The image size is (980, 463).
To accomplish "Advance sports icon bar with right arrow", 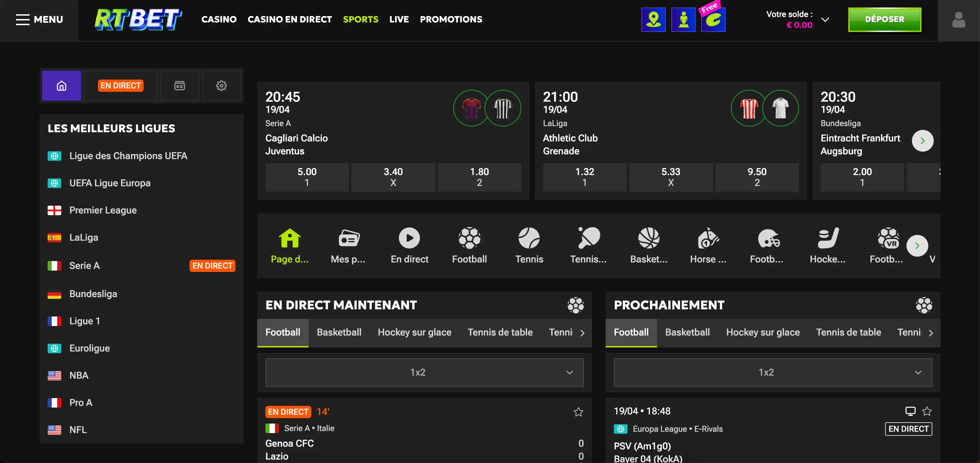I will coord(917,245).
